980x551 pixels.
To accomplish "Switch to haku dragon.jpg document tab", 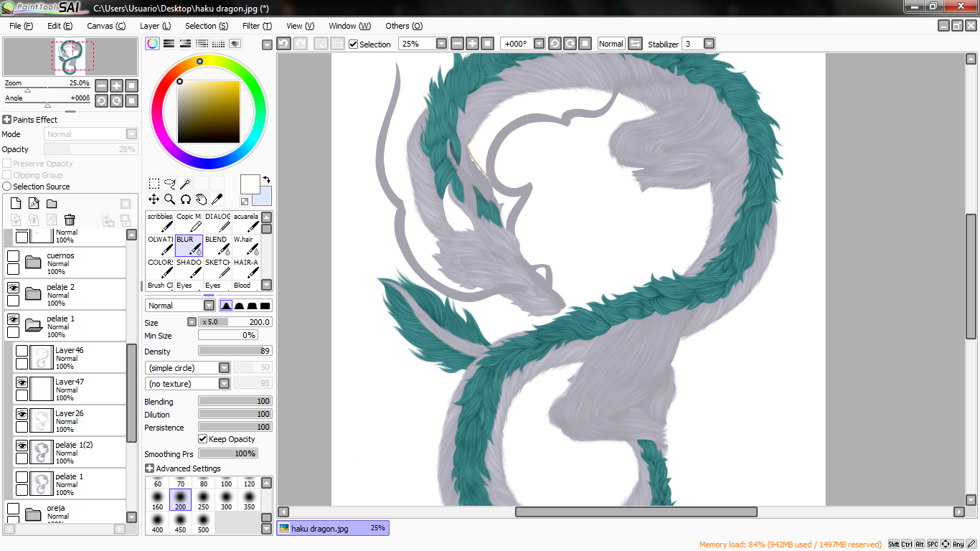I will click(x=333, y=528).
